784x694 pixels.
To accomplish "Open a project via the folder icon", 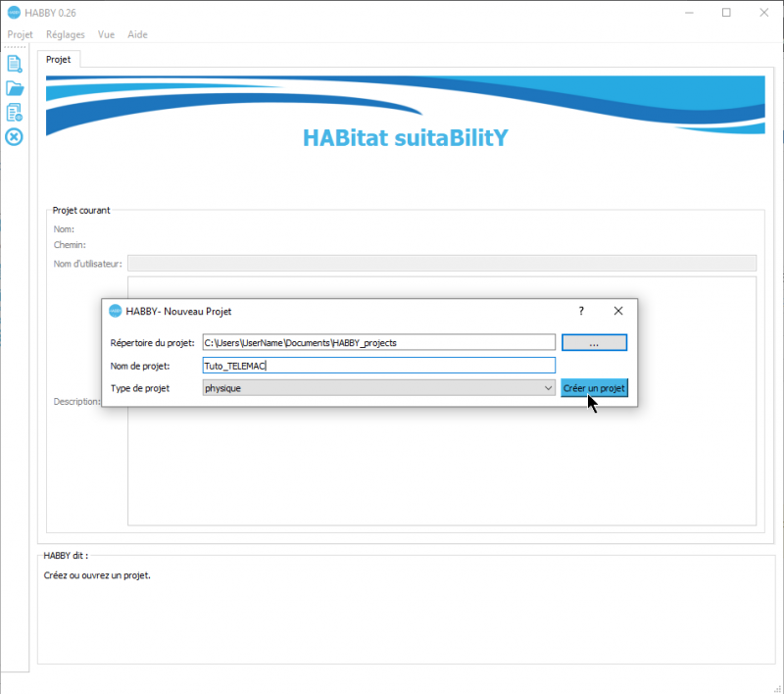I will pos(14,88).
